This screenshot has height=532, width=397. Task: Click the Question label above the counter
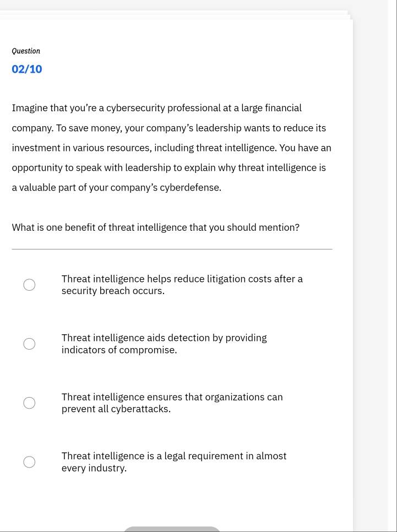[x=26, y=51]
